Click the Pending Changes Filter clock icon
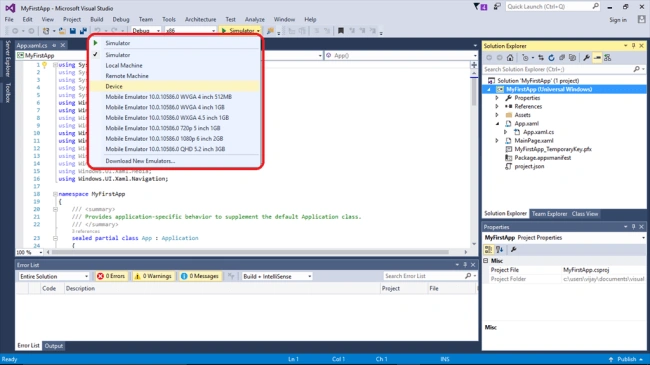 pyautogui.click(x=525, y=58)
